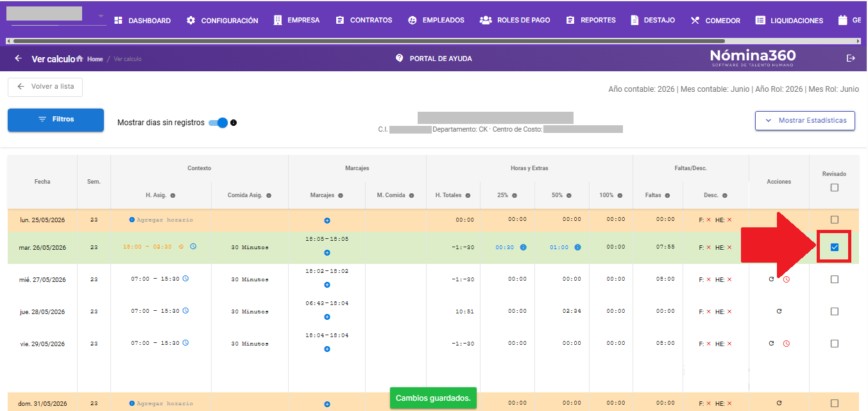868x411 pixels.
Task: Open the Filtros panel
Action: pyautogui.click(x=56, y=119)
